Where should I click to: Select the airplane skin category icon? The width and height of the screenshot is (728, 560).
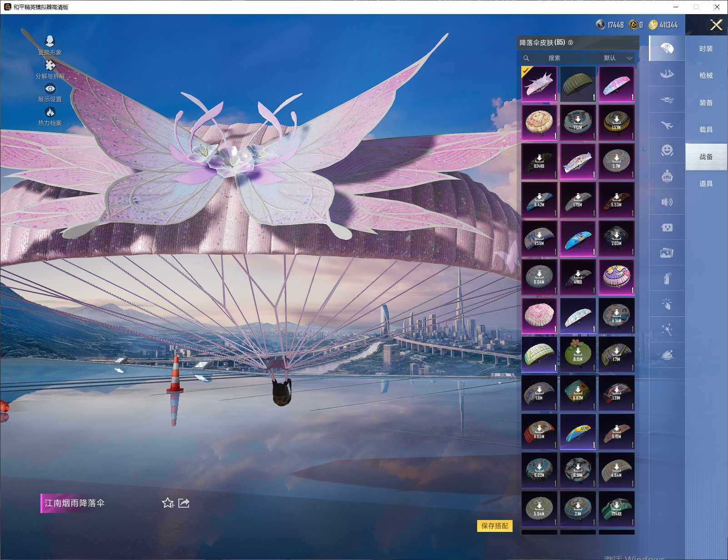tap(667, 125)
